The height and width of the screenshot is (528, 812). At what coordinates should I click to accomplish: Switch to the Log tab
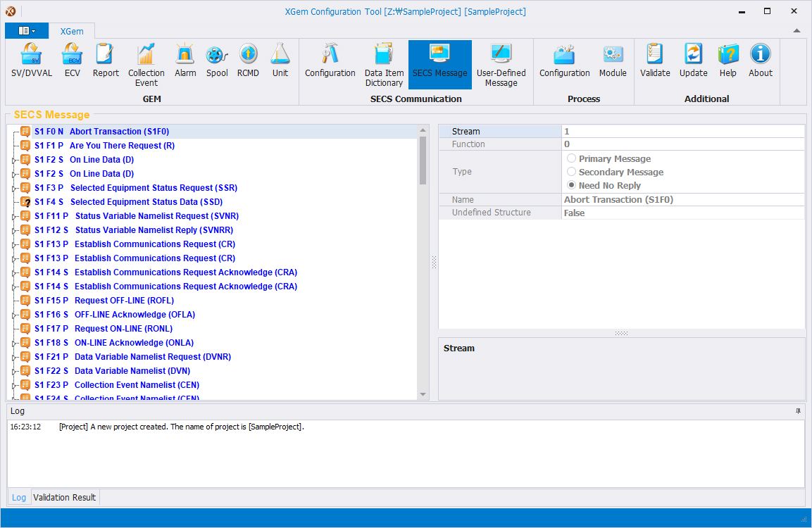coord(18,498)
